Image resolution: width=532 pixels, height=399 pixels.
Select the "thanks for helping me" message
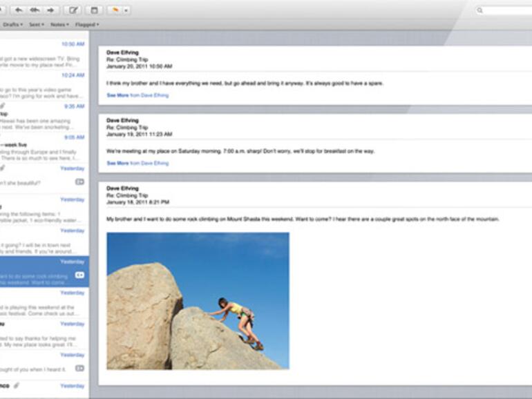(44, 335)
